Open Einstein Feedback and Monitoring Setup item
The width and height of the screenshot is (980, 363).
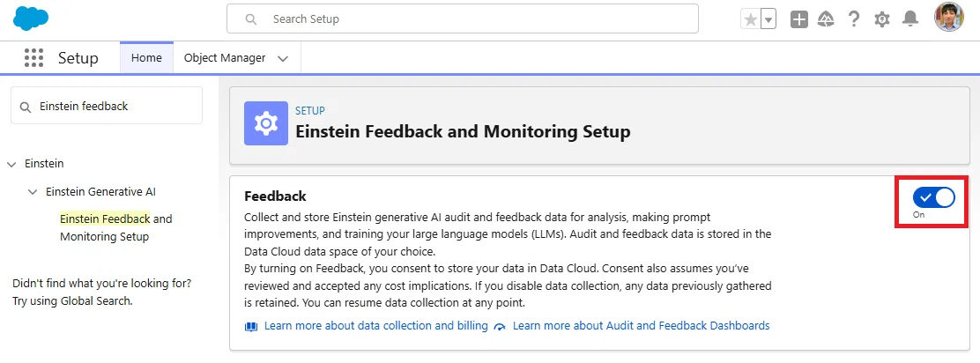click(116, 227)
